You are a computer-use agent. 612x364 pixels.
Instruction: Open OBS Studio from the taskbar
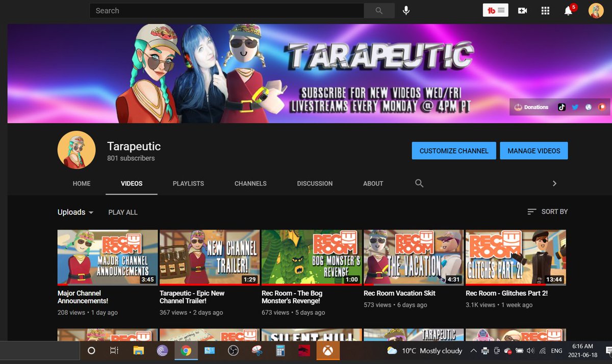tap(233, 351)
